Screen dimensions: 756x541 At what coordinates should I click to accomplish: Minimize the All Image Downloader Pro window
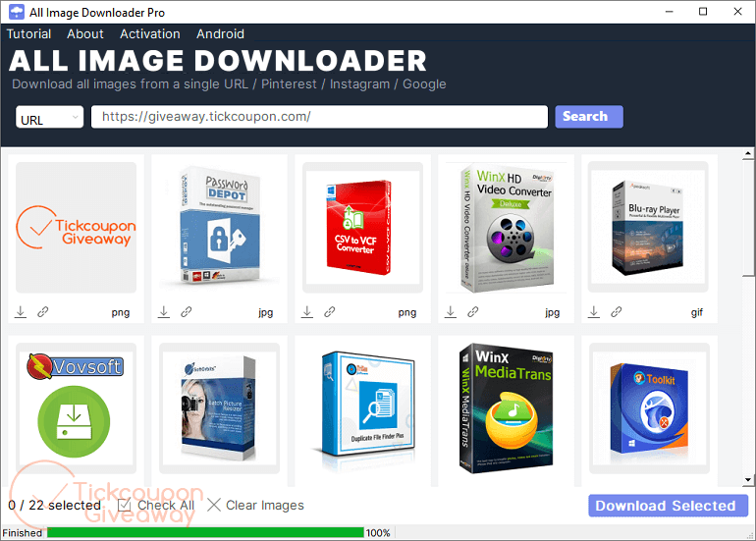(669, 12)
